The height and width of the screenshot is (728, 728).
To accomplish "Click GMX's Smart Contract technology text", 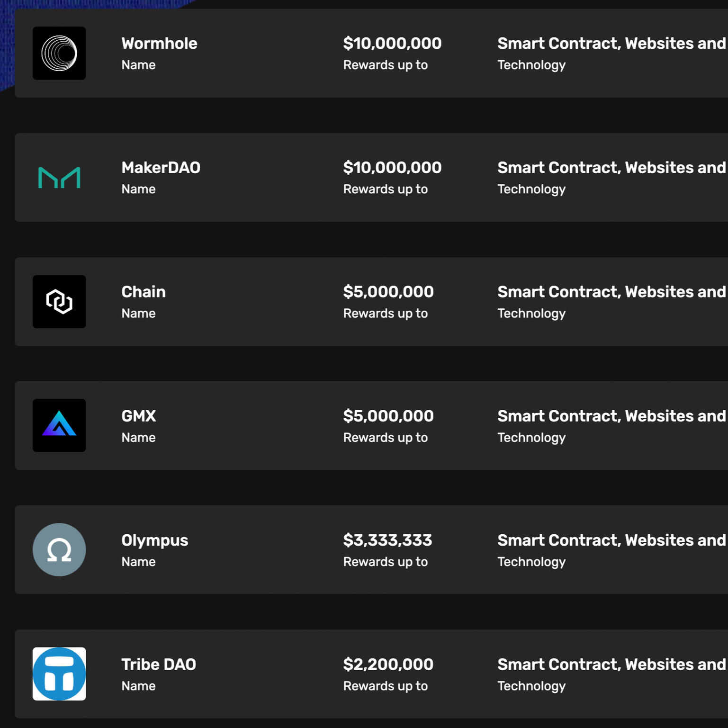I will (611, 416).
